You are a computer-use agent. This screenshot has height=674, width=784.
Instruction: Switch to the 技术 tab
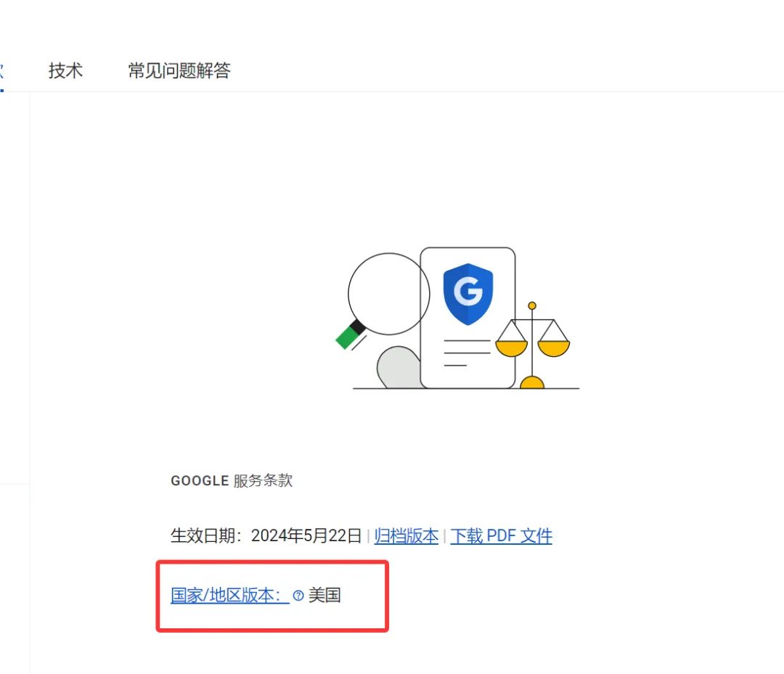pos(65,70)
